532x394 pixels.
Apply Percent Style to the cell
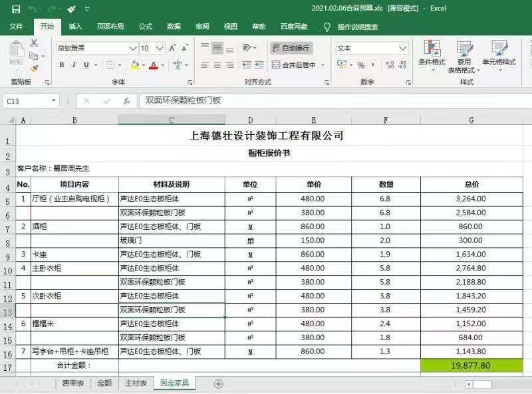click(x=361, y=65)
